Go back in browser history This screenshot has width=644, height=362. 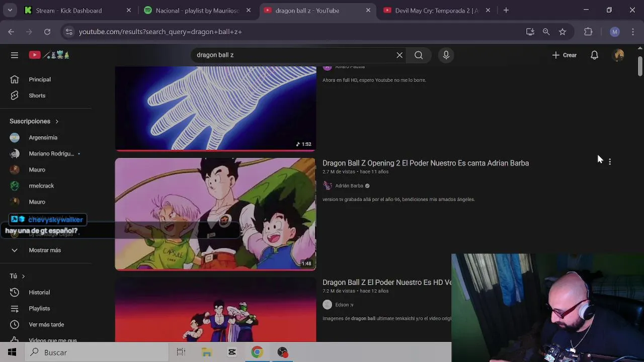point(11,32)
